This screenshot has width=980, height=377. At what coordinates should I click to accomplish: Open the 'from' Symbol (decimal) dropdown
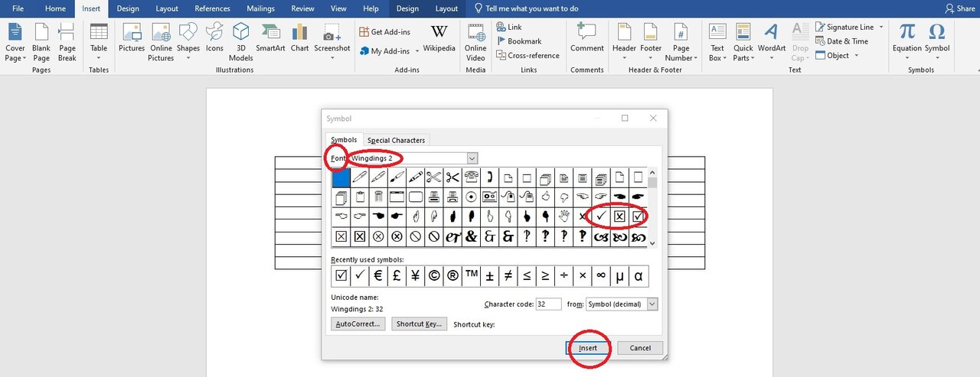click(652, 304)
